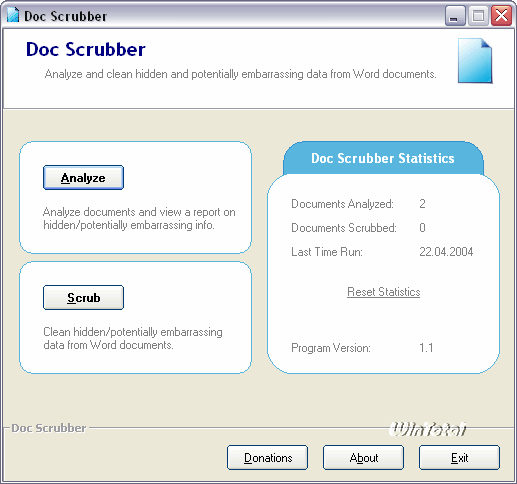Viewport: 517px width, 484px height.
Task: Click the gray Doc Scrubber footer label
Action: (x=49, y=428)
